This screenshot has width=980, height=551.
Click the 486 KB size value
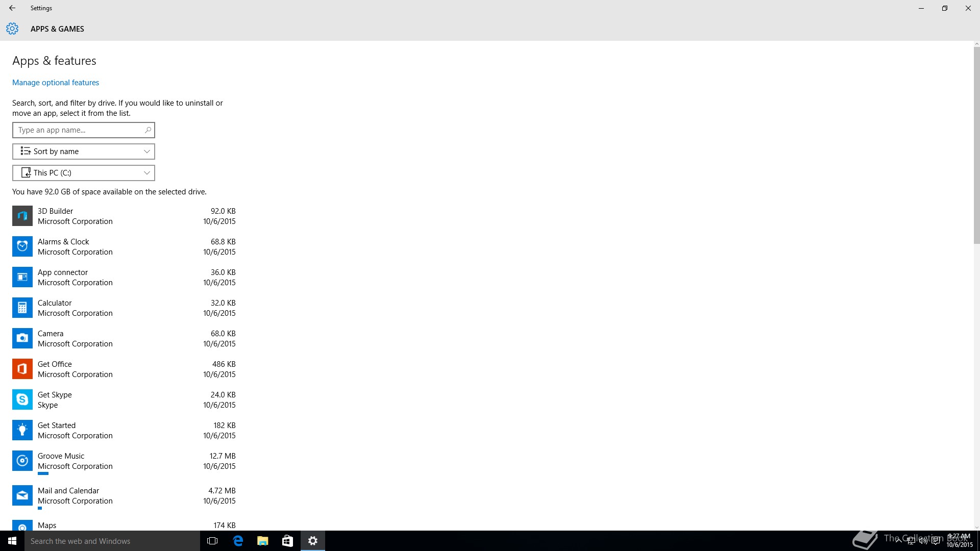(224, 364)
